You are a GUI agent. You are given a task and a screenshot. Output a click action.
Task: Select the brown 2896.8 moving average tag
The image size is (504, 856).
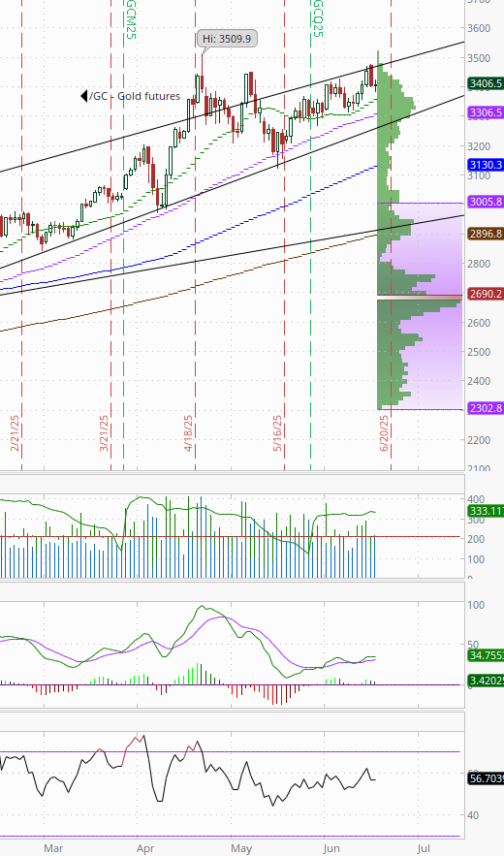pos(485,233)
